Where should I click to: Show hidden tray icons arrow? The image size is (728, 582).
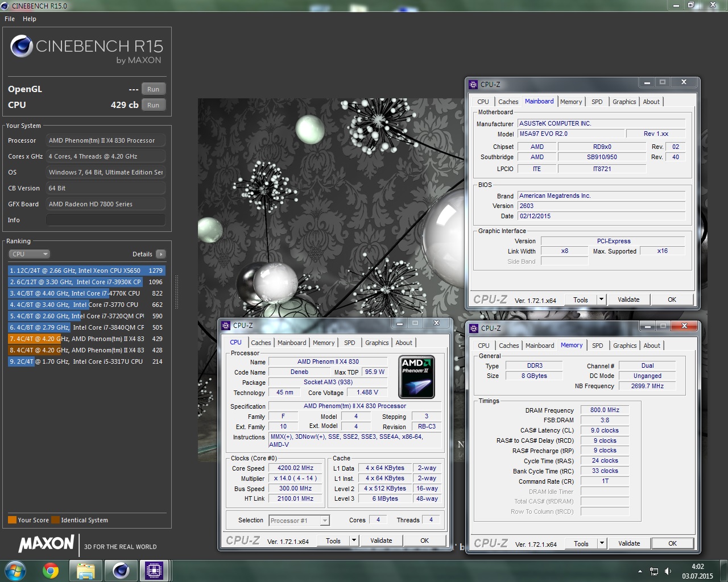[640, 571]
